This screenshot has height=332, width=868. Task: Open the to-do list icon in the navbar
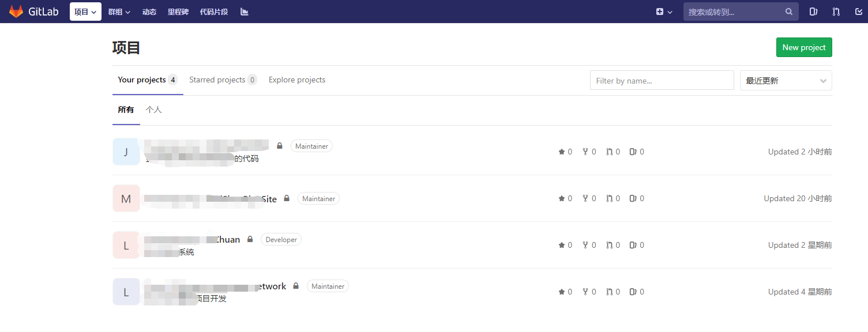click(x=858, y=12)
